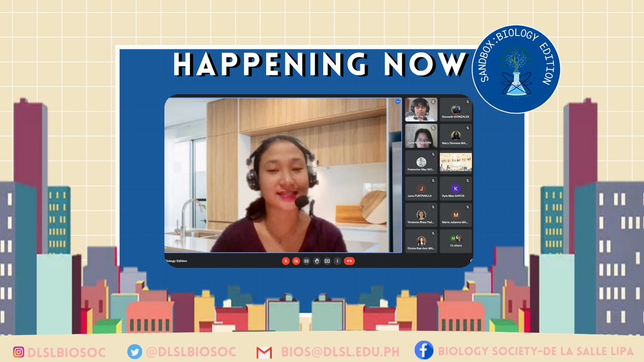Open the Mary Dionese participant tile
644x362 pixels.
456,136
